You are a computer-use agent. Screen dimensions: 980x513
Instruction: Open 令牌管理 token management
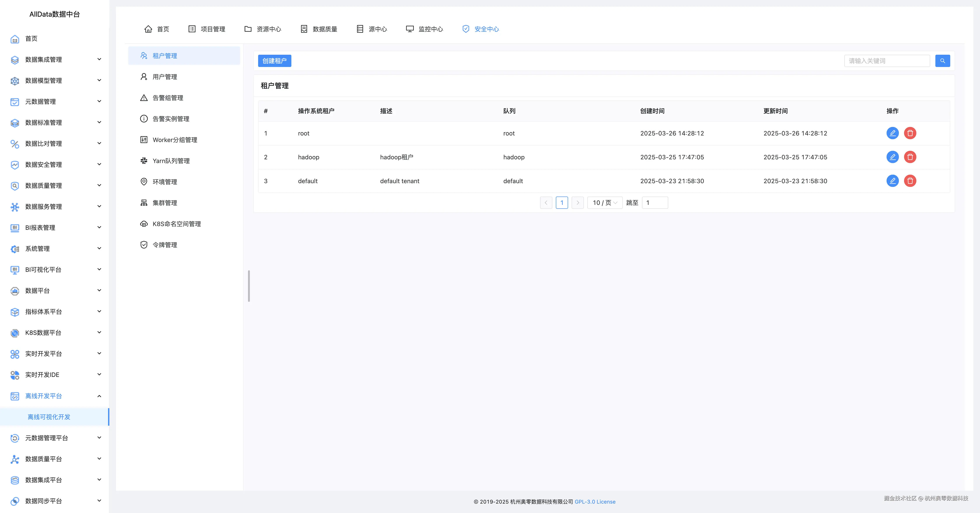pyautogui.click(x=165, y=245)
